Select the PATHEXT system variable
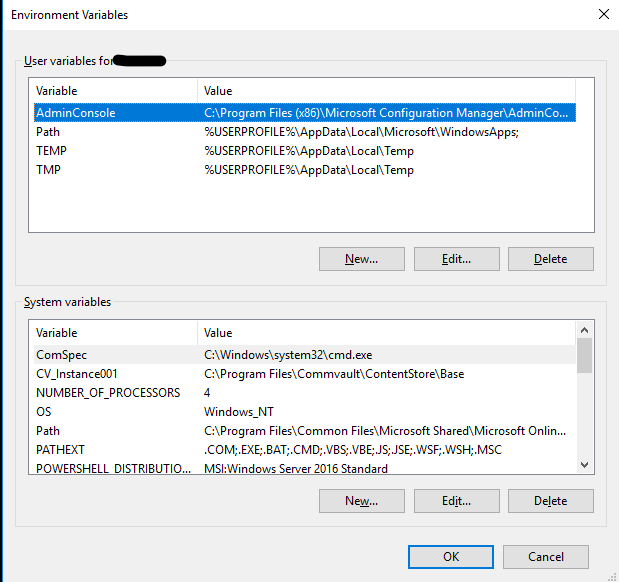The width and height of the screenshot is (619, 582). tap(305, 449)
